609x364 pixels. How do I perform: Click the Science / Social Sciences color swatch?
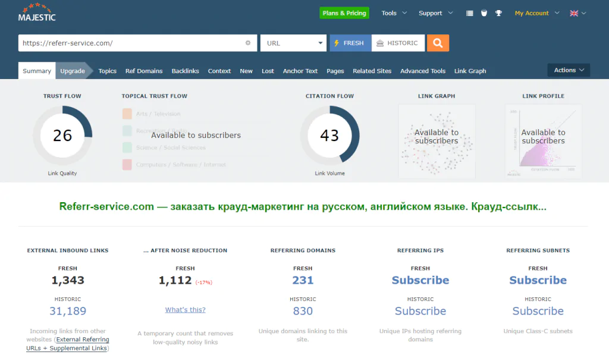[x=127, y=148]
